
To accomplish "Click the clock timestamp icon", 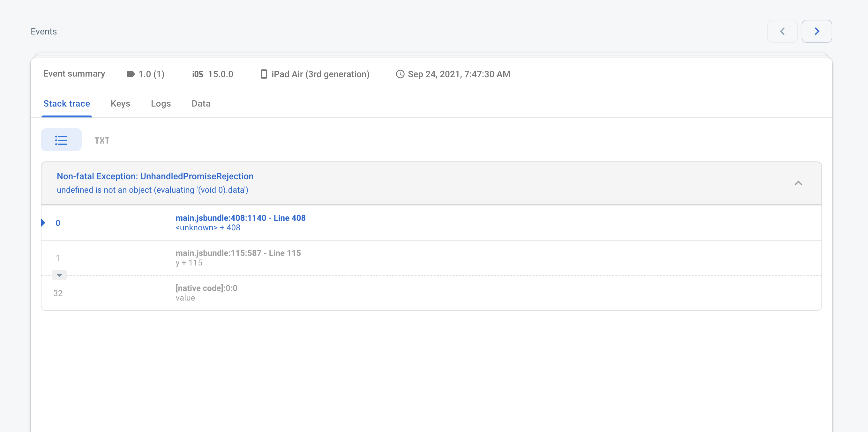I will tap(400, 74).
